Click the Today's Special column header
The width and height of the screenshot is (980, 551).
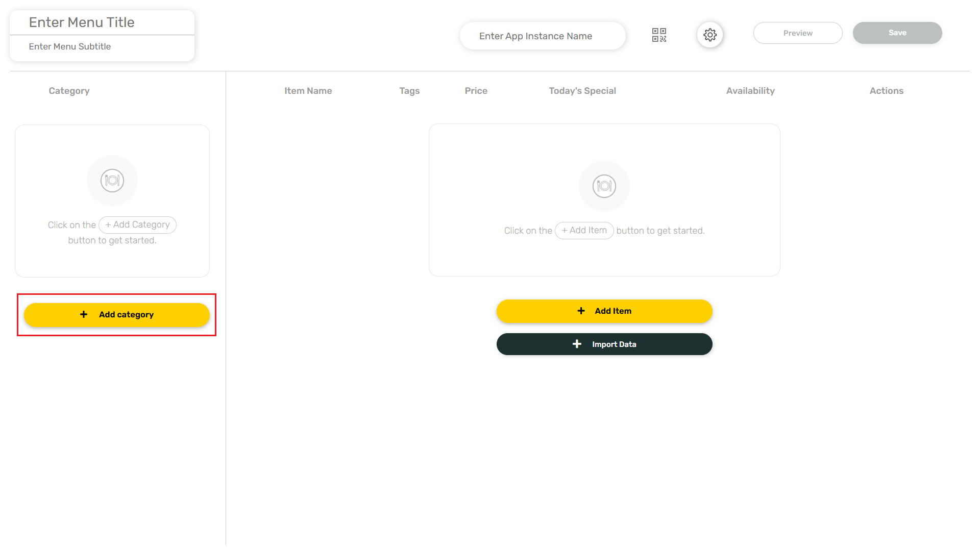tap(582, 91)
